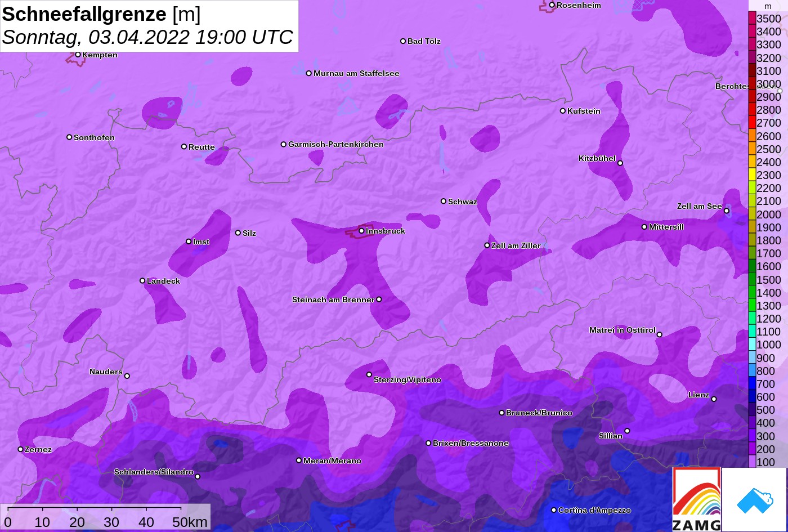Click the Bruneck/Brunico marker dot

point(502,413)
